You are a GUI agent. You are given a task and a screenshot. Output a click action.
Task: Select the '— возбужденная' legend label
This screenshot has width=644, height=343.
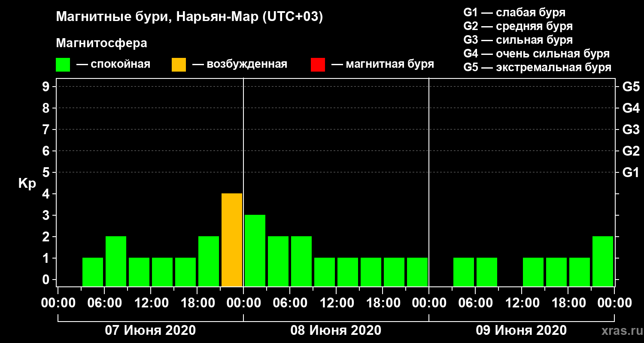(x=240, y=65)
